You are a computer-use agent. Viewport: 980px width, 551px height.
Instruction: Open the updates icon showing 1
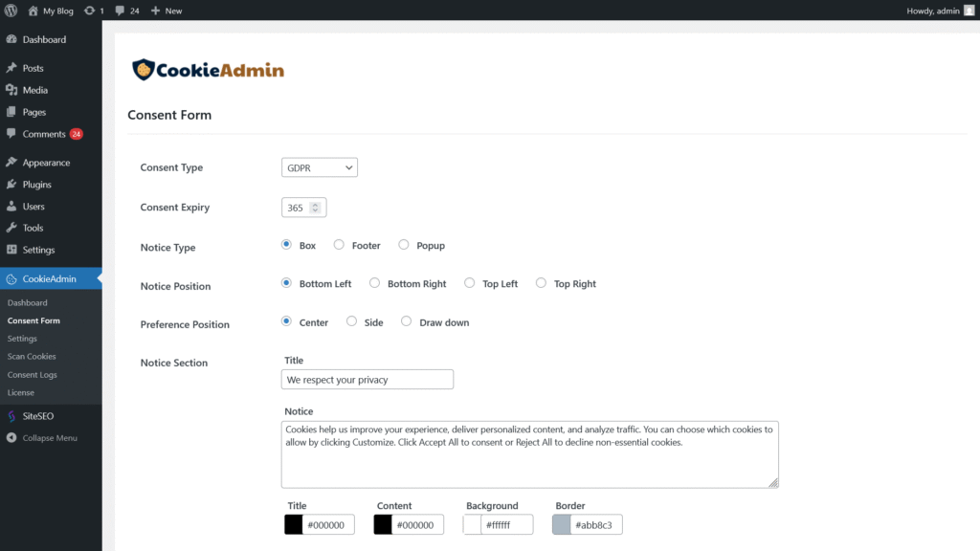click(89, 11)
